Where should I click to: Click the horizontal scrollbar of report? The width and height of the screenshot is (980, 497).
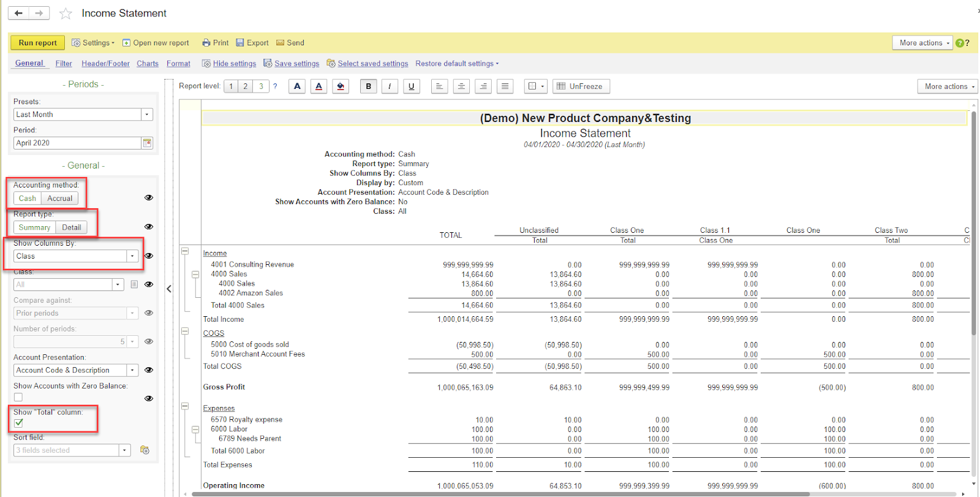[500, 493]
